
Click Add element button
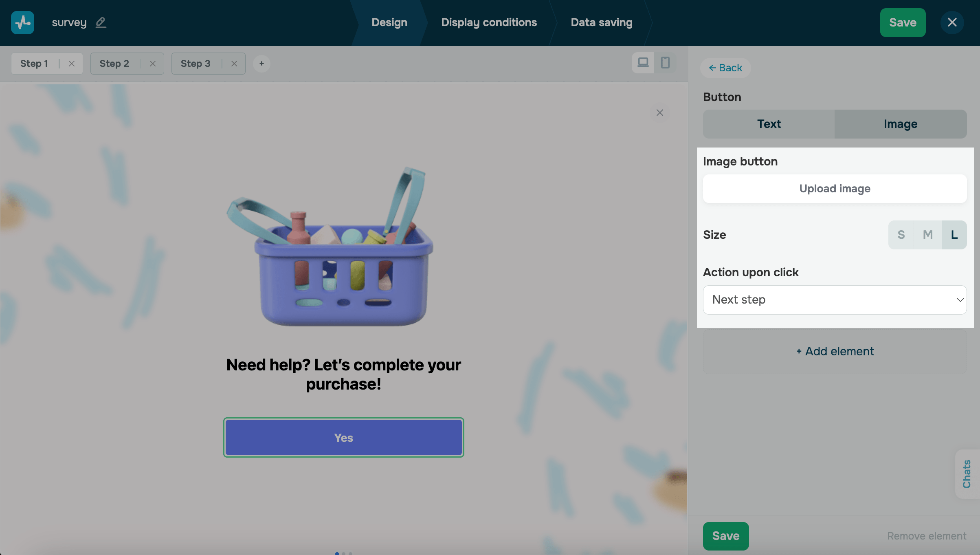pos(835,351)
